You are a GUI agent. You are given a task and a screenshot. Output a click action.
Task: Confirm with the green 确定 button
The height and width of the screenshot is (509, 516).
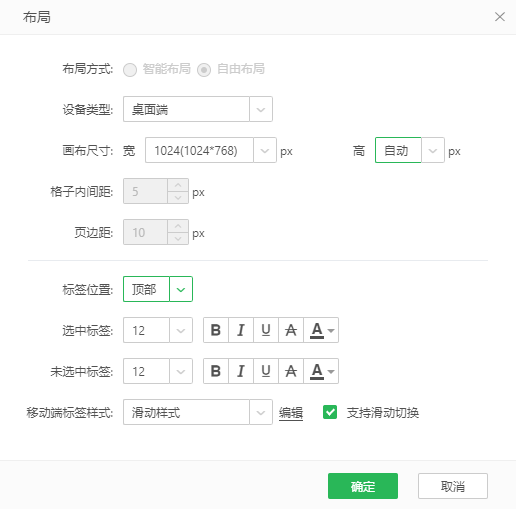[363, 486]
